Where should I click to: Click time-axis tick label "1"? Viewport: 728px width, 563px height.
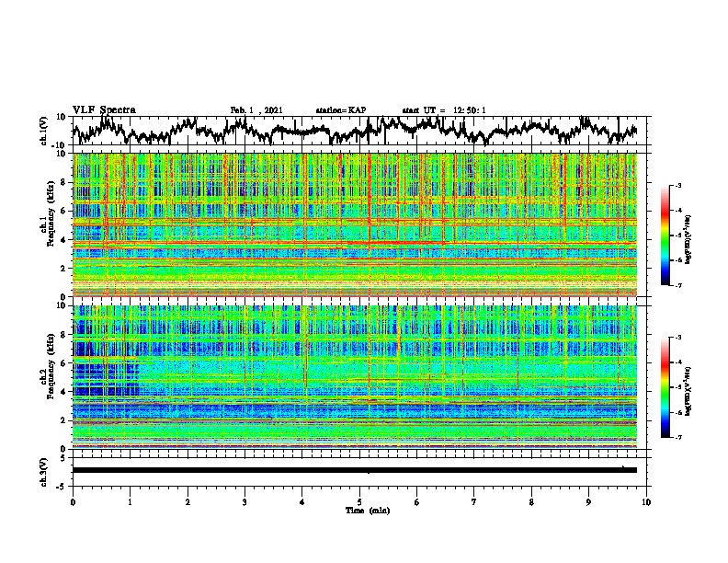(x=130, y=502)
